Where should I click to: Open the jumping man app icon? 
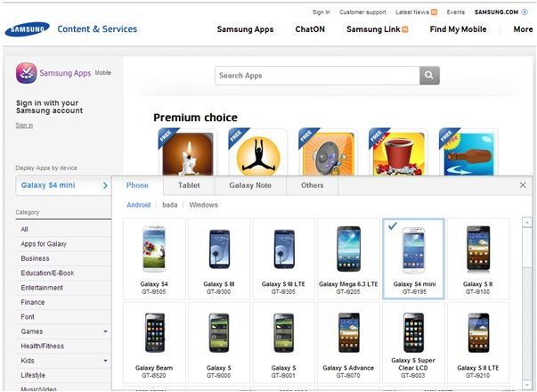click(x=258, y=153)
